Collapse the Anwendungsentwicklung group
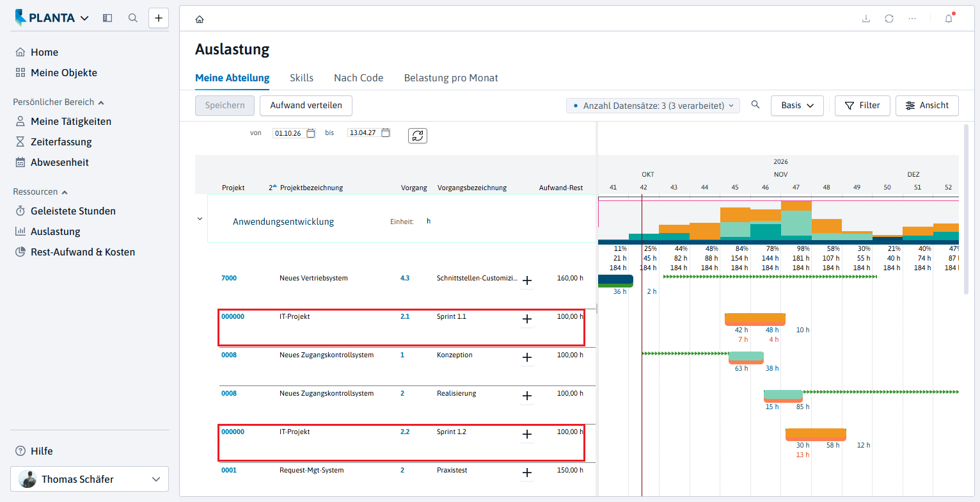 click(x=200, y=219)
